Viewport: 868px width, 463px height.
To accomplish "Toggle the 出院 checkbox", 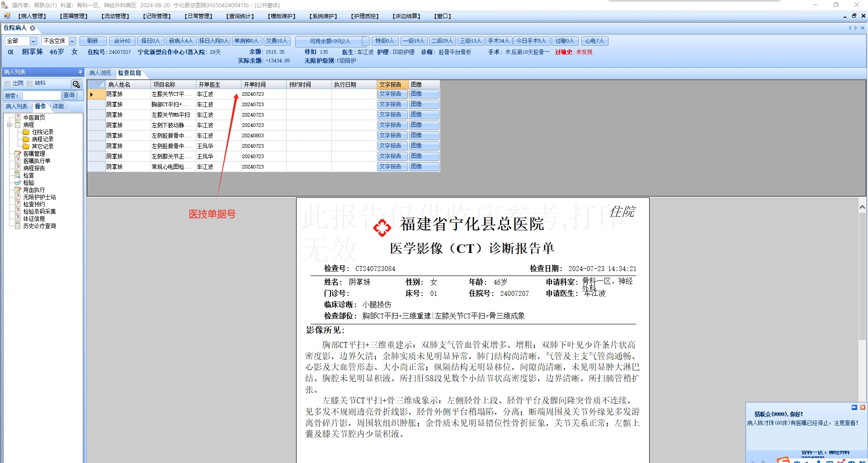I will pyautogui.click(x=8, y=84).
